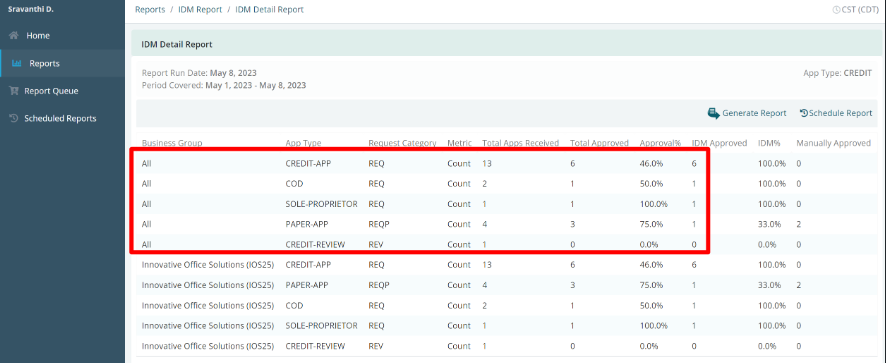The image size is (886, 363).
Task: Click Report Run Date May 8, 2023 text
Action: pyautogui.click(x=199, y=73)
